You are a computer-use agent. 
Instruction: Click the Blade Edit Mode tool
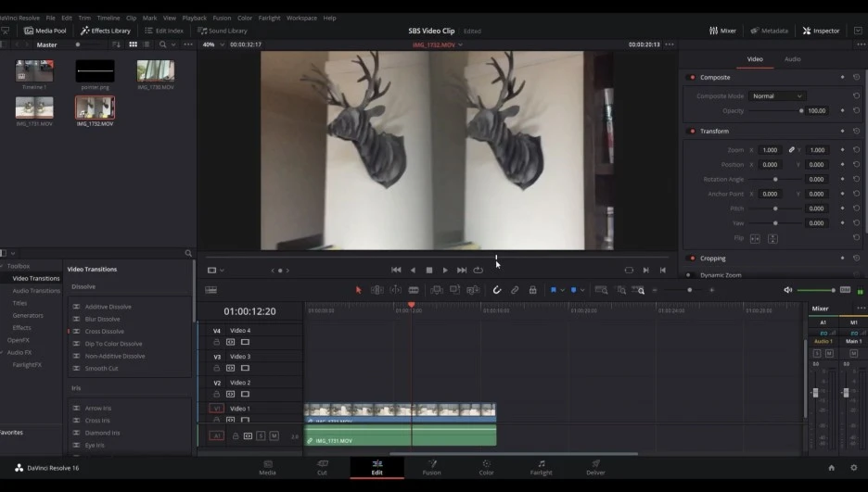click(414, 290)
